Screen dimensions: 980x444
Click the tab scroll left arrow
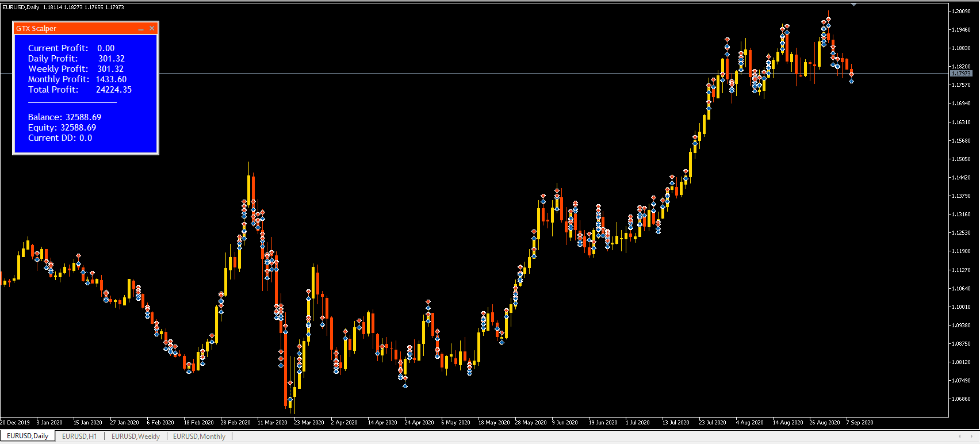coord(959,437)
